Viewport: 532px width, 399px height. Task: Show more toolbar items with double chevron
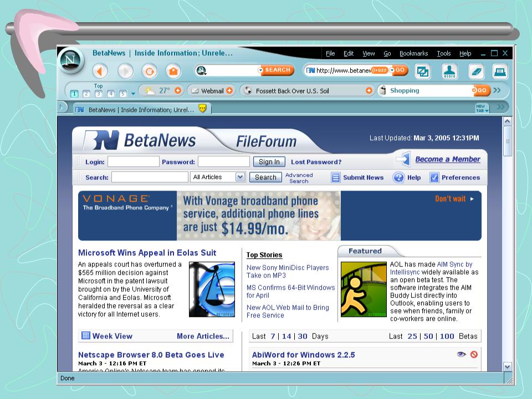point(497,90)
